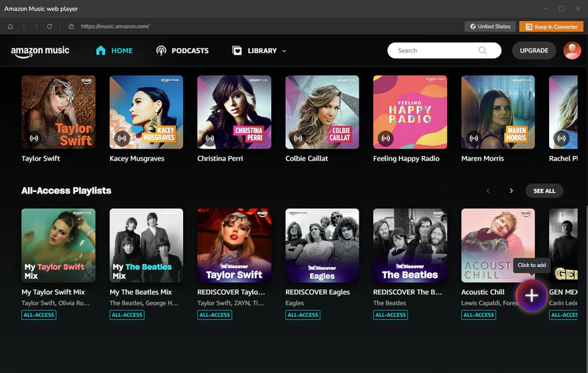Screen dimensions: 588x373
Task: Play the Rachel Platten station radio icon
Action: coord(562,138)
